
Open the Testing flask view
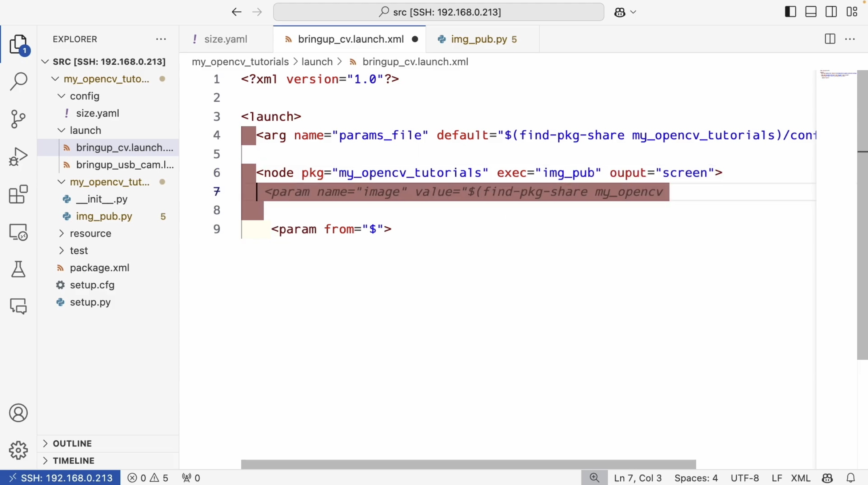[18, 269]
